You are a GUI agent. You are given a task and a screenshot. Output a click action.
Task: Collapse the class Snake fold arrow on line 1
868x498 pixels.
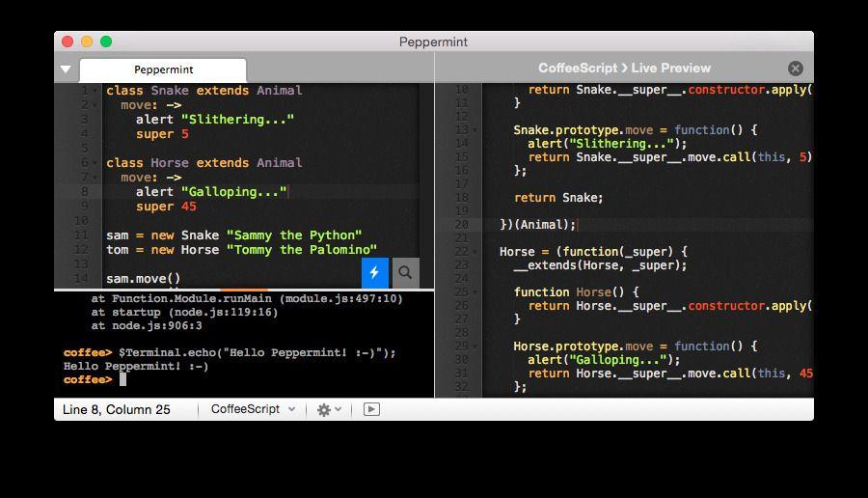tap(95, 91)
